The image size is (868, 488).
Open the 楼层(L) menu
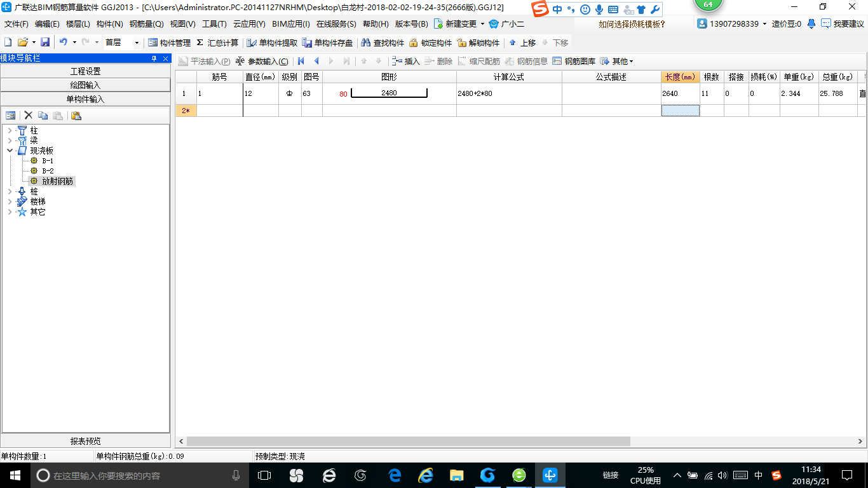pos(78,24)
